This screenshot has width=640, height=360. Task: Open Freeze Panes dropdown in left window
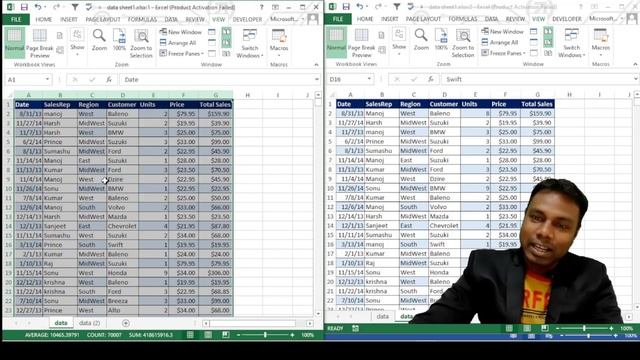pyautogui.click(x=182, y=53)
